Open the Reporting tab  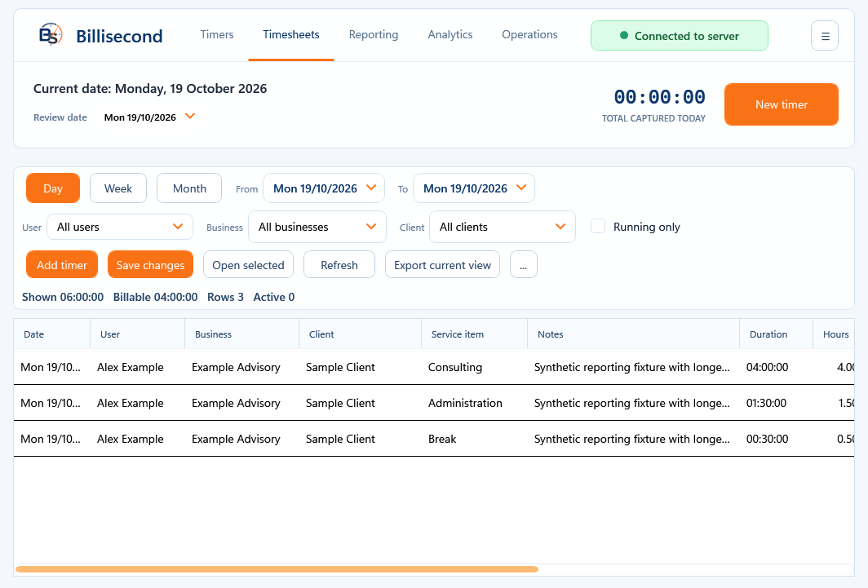tap(373, 34)
